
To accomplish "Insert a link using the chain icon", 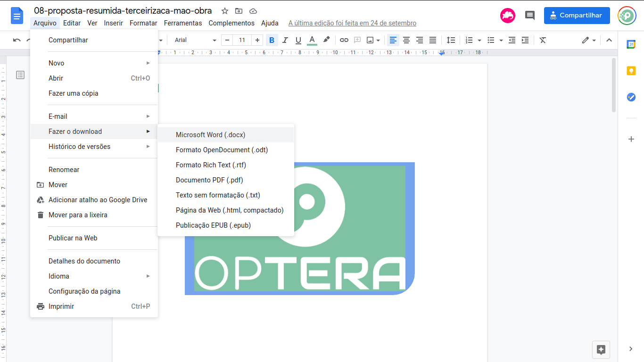I will click(344, 40).
